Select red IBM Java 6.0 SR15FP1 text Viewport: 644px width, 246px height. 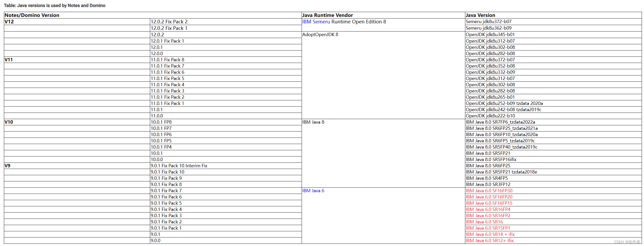tap(488, 228)
